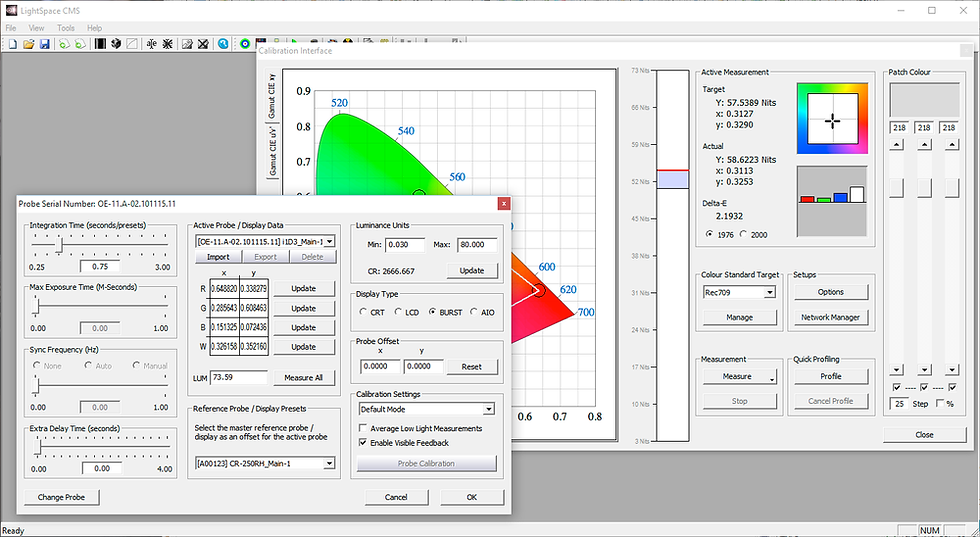Screen dimensions: 980x537
Task: Select the LCD display type
Action: [398, 312]
